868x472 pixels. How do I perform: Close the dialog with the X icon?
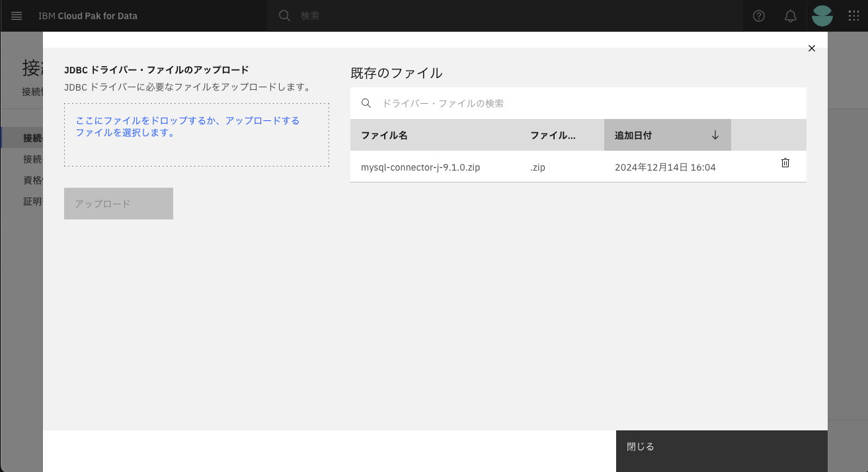pos(812,48)
